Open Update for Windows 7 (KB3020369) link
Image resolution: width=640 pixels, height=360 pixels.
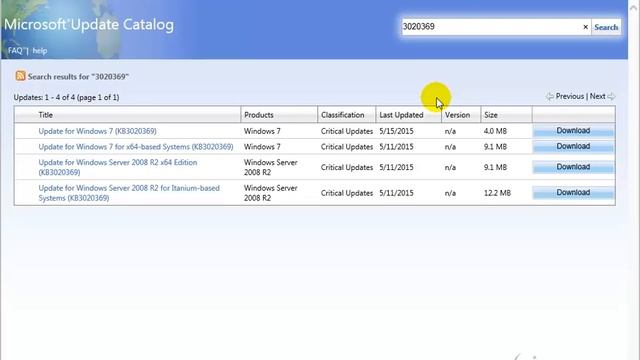point(97,131)
